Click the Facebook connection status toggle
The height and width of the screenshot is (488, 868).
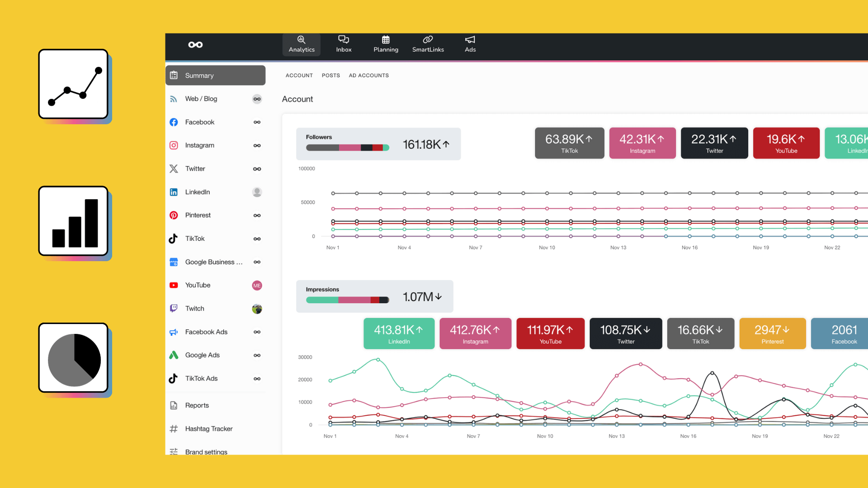tap(257, 122)
